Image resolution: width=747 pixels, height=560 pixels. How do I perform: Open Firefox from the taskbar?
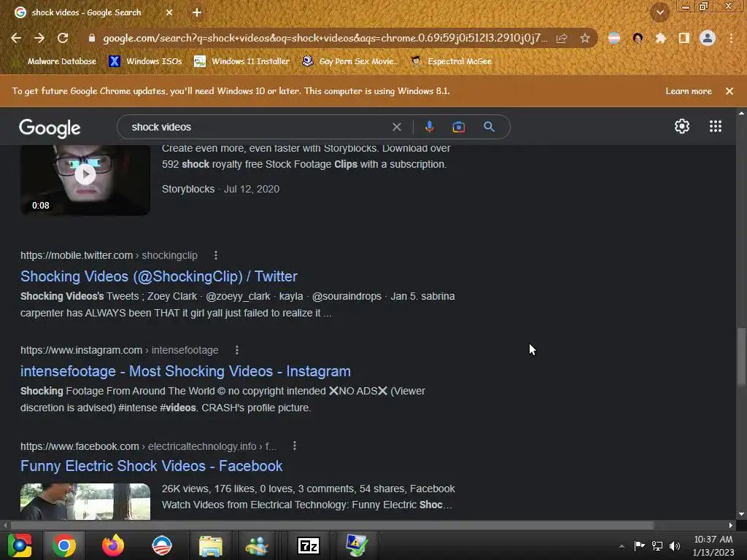(x=113, y=545)
